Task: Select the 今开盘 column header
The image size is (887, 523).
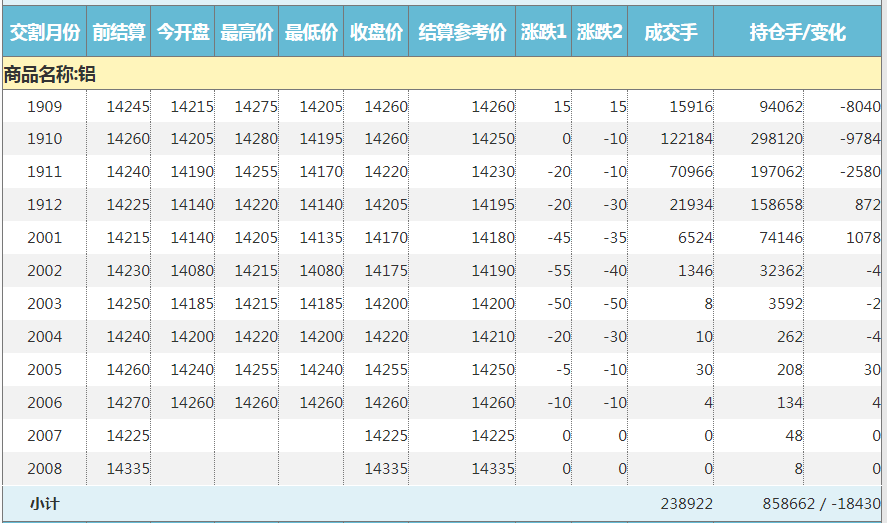Action: [x=183, y=32]
